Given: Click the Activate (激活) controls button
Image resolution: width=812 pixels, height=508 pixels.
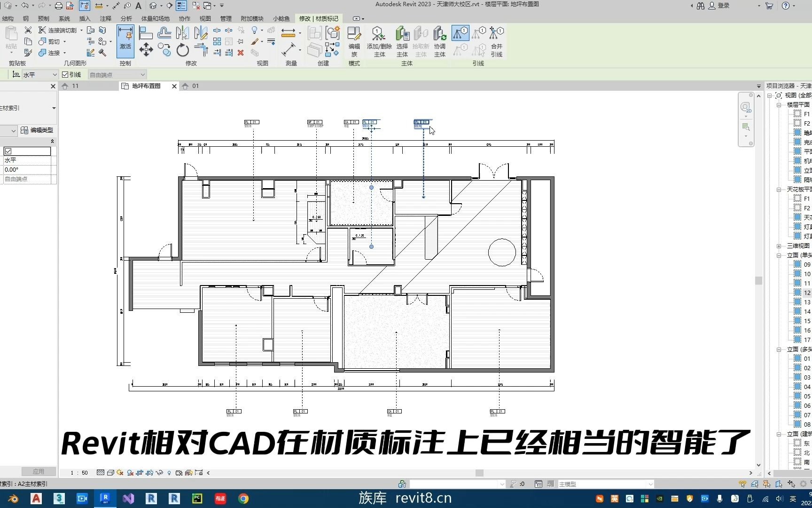Looking at the screenshot, I should click(x=125, y=41).
